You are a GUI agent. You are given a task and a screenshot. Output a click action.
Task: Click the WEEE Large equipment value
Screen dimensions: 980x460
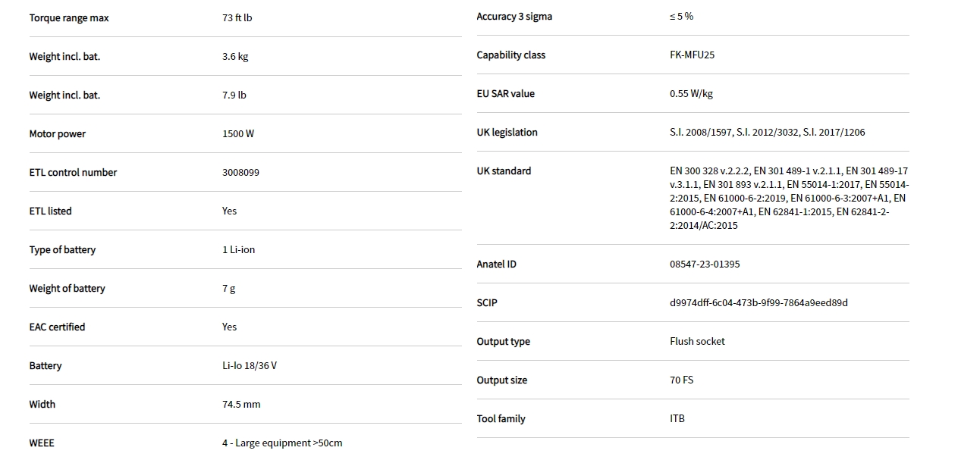pyautogui.click(x=281, y=443)
